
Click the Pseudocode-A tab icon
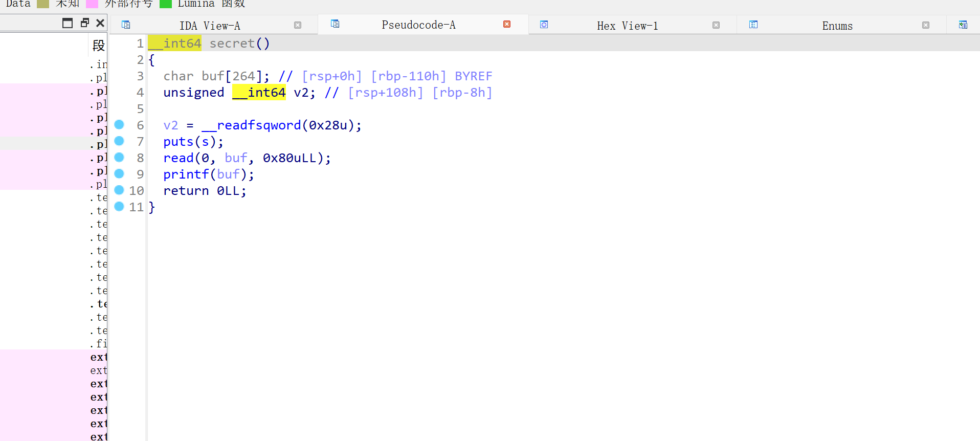click(x=335, y=24)
